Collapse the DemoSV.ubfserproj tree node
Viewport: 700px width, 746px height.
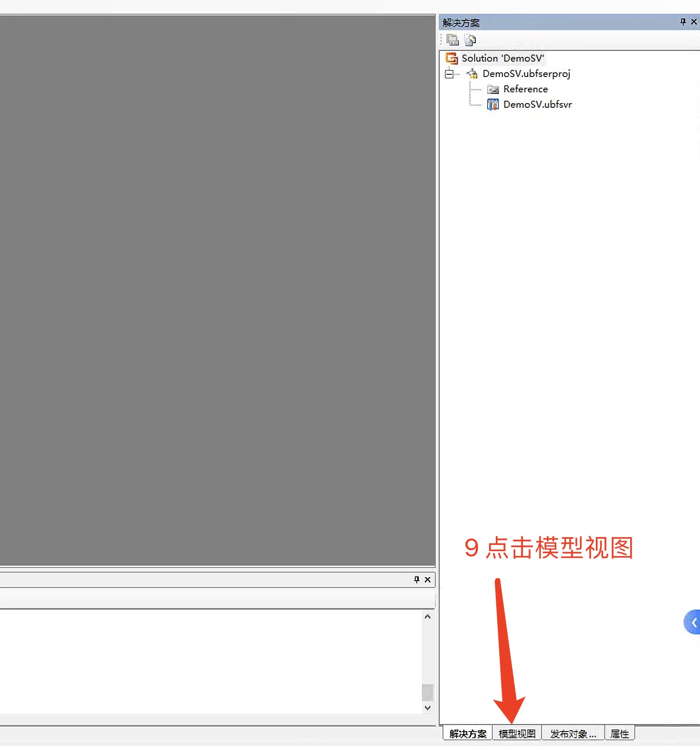pyautogui.click(x=449, y=74)
